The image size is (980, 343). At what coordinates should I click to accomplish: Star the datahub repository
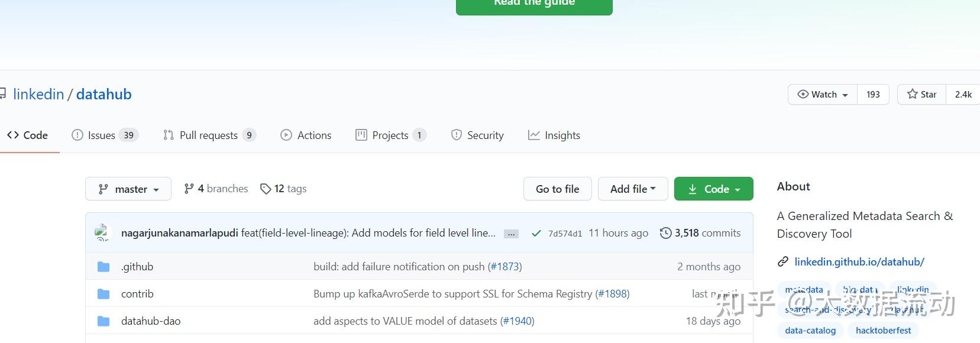click(x=922, y=95)
